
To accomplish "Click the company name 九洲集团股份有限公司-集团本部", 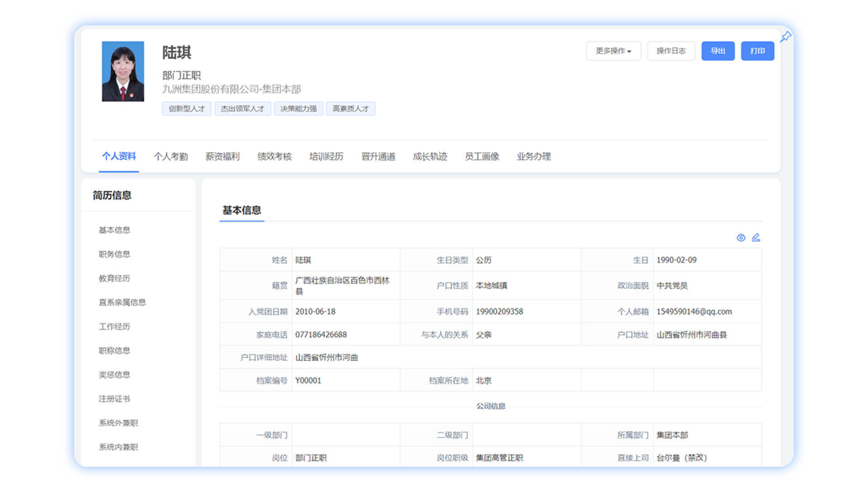I will click(x=231, y=89).
